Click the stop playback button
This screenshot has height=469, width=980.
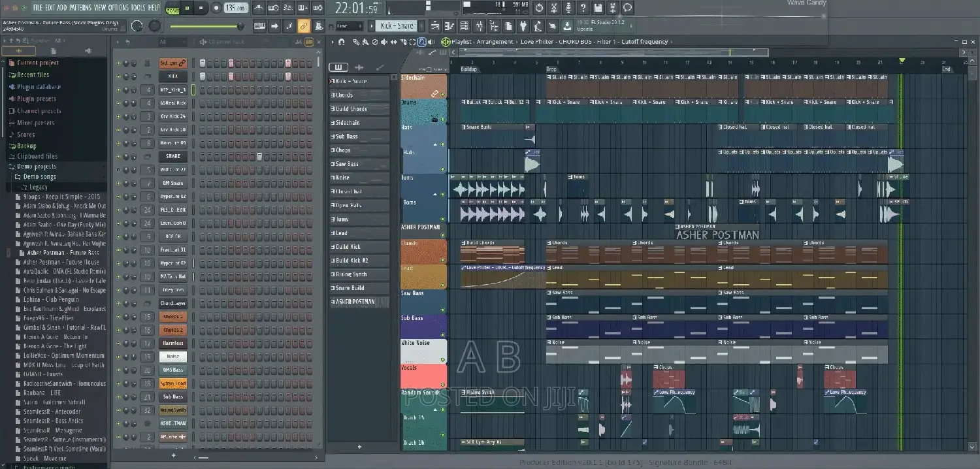pyautogui.click(x=201, y=8)
